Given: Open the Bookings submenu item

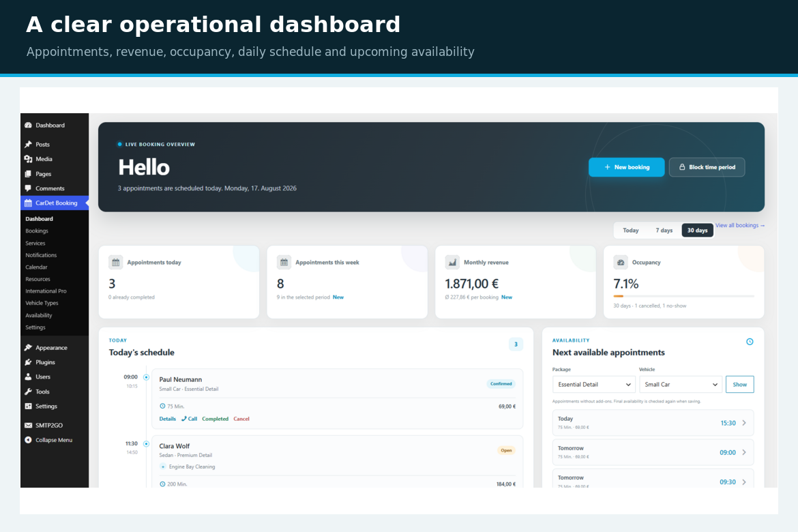Looking at the screenshot, I should (x=37, y=231).
